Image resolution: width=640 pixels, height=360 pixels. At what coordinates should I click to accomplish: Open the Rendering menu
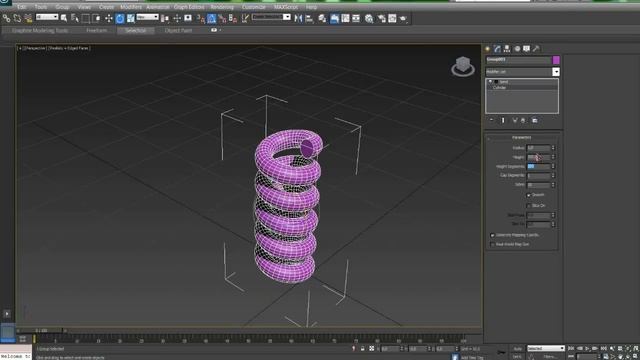[x=222, y=7]
